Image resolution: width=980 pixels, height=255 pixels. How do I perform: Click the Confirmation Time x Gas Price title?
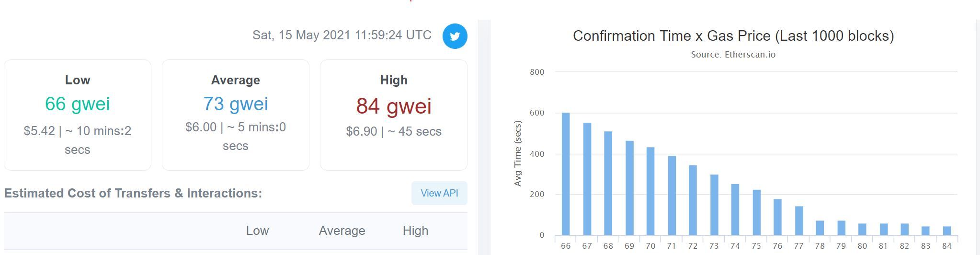point(733,36)
